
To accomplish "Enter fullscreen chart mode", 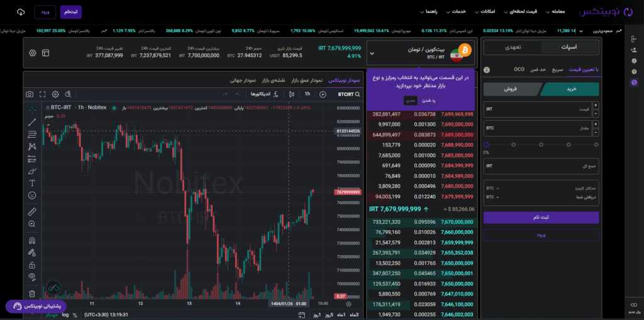I will coord(43,94).
